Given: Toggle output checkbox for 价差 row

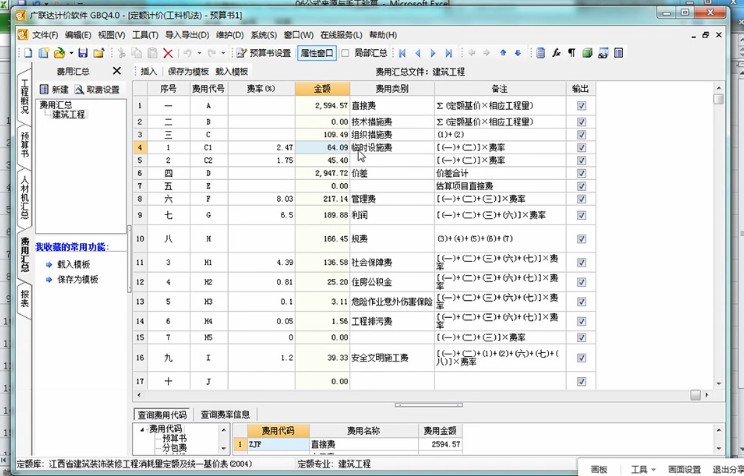Looking at the screenshot, I should (x=581, y=173).
